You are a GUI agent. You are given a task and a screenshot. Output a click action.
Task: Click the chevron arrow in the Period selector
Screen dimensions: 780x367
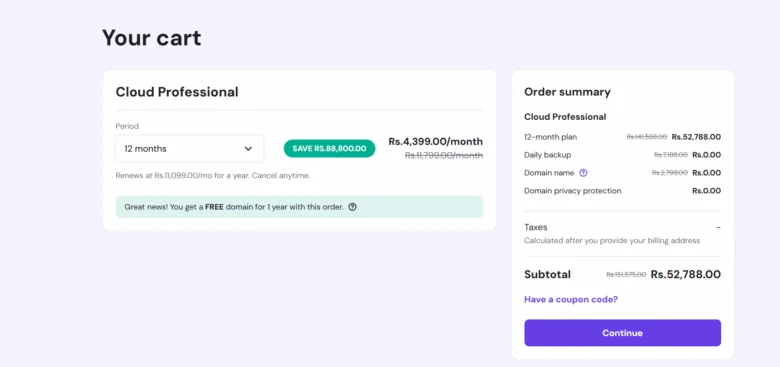point(248,149)
